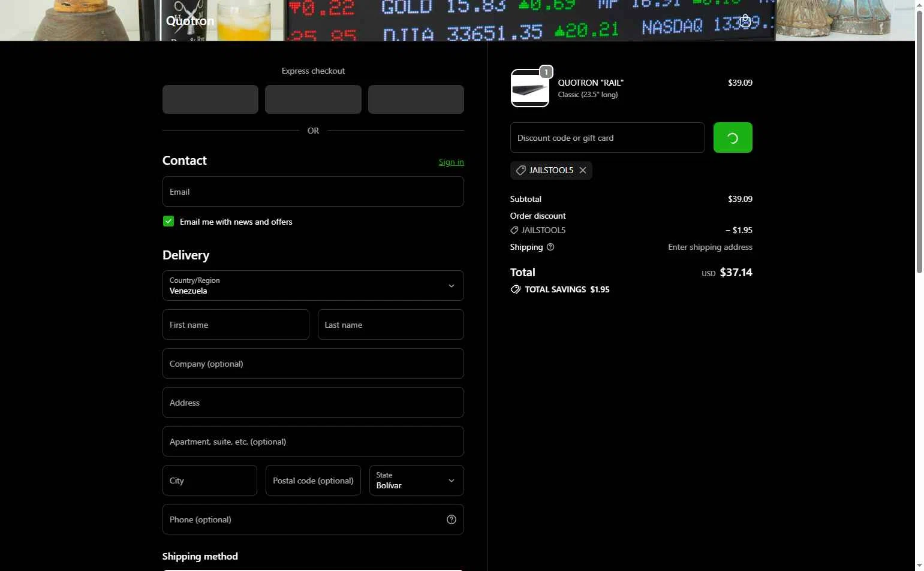This screenshot has width=924, height=571.
Task: Click the Order discount label
Action: point(538,216)
